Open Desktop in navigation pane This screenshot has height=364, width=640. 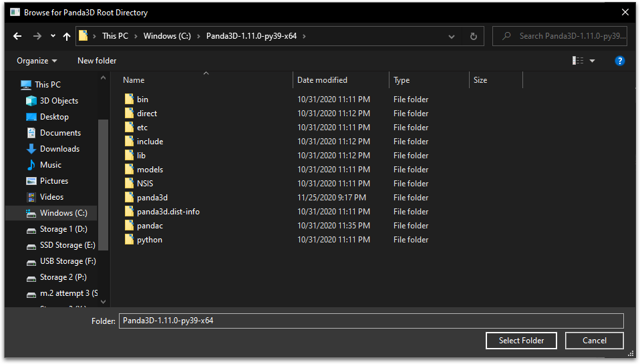pyautogui.click(x=54, y=117)
